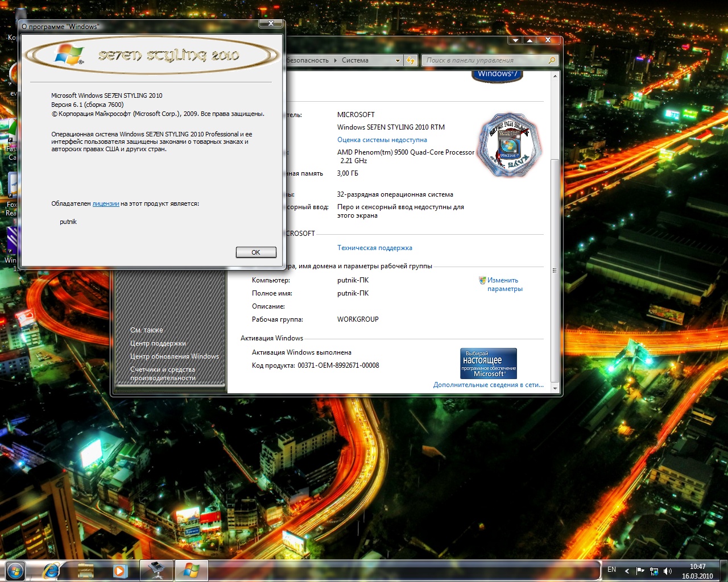This screenshot has width=728, height=582.
Task: Launch Windows Media Player from taskbar
Action: tap(119, 570)
